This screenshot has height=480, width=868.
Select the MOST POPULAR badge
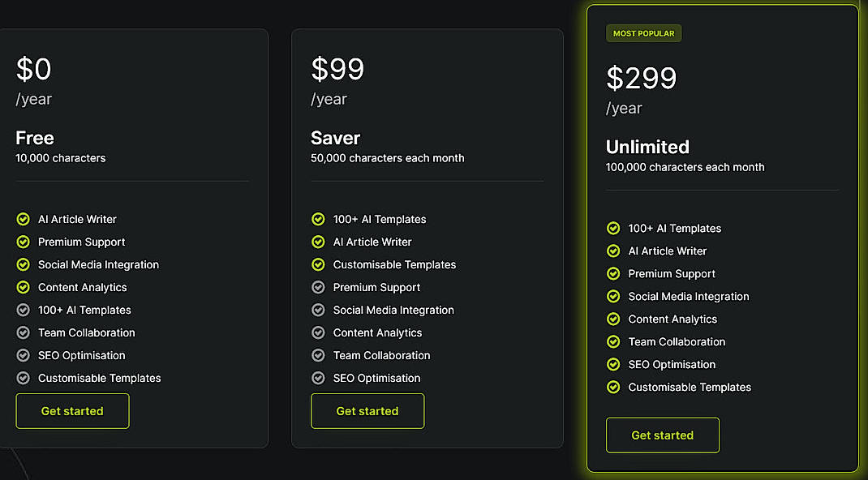pos(643,33)
